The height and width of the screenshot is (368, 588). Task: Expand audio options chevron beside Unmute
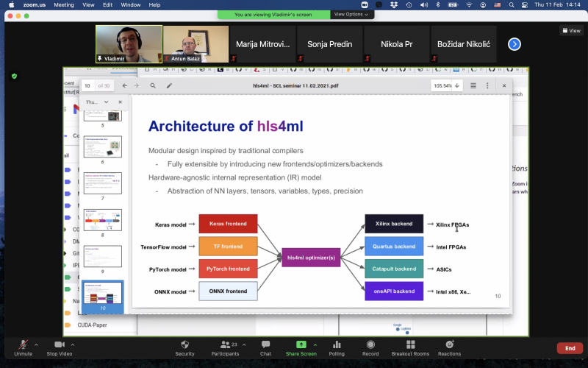coord(36,344)
